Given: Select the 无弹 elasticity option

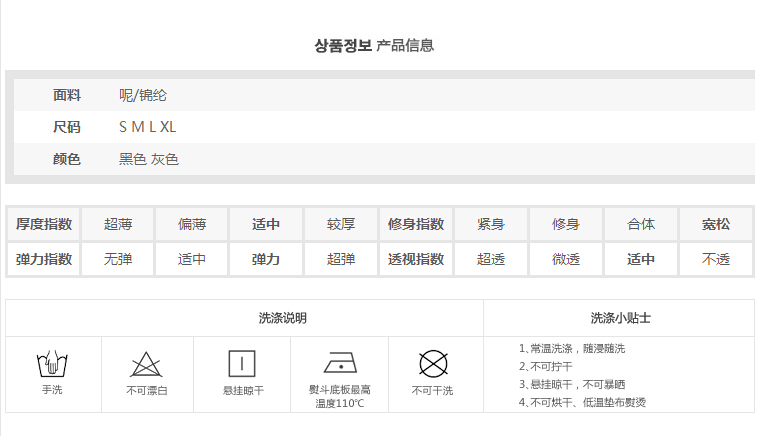Looking at the screenshot, I should pos(118,259).
